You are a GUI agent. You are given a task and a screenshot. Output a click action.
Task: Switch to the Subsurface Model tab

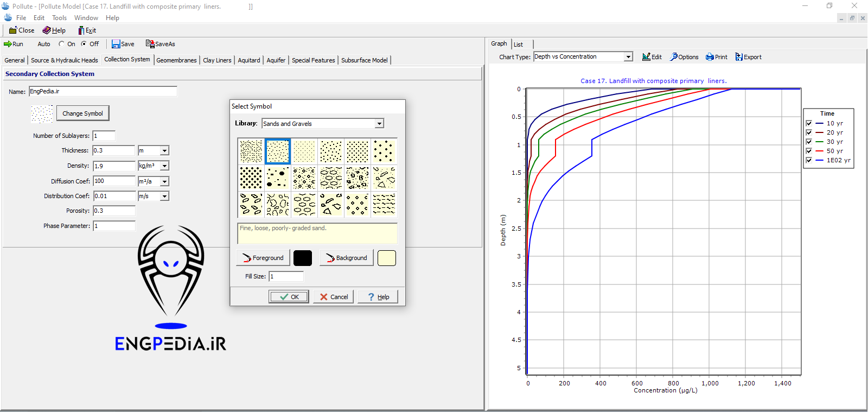(x=364, y=60)
